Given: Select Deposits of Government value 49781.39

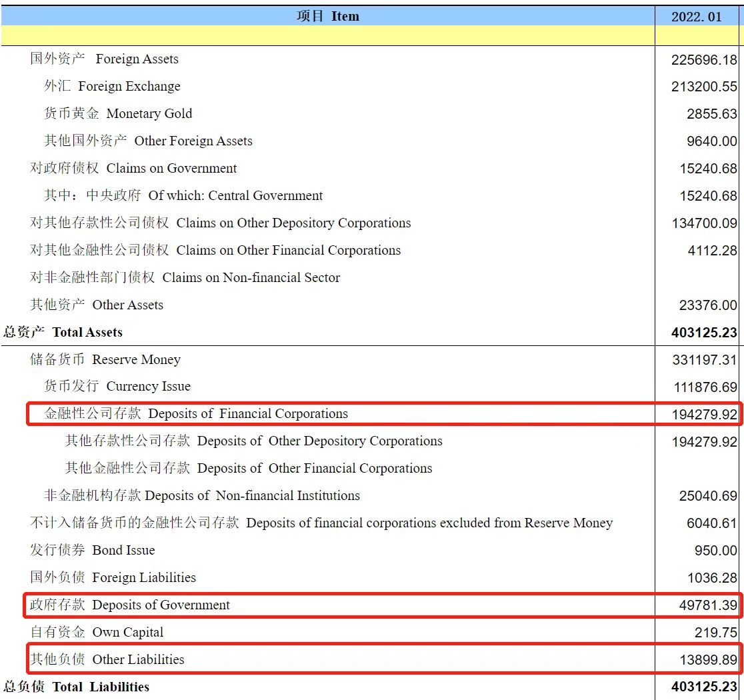Looking at the screenshot, I should [x=708, y=605].
